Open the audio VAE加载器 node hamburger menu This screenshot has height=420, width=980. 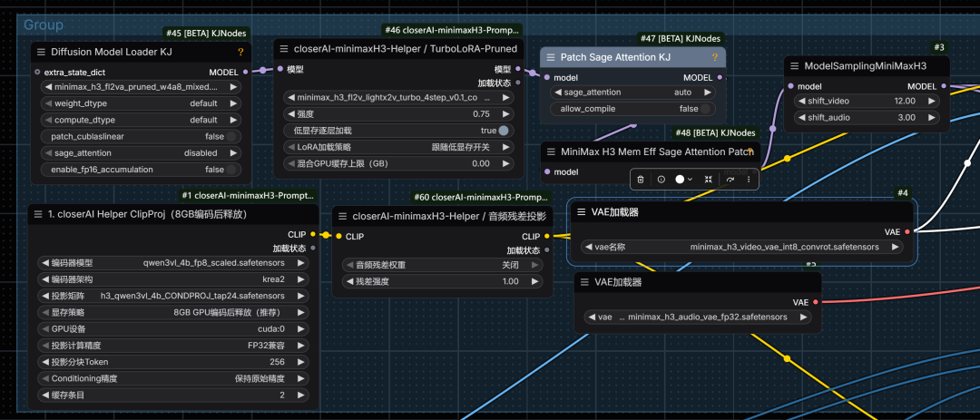pyautogui.click(x=585, y=282)
